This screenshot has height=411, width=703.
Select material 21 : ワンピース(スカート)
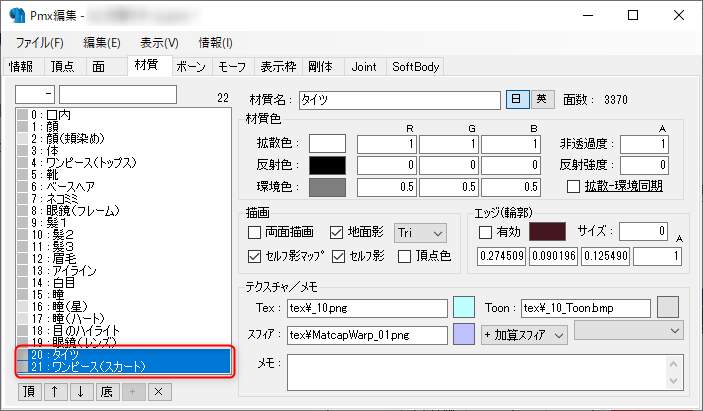tap(123, 367)
